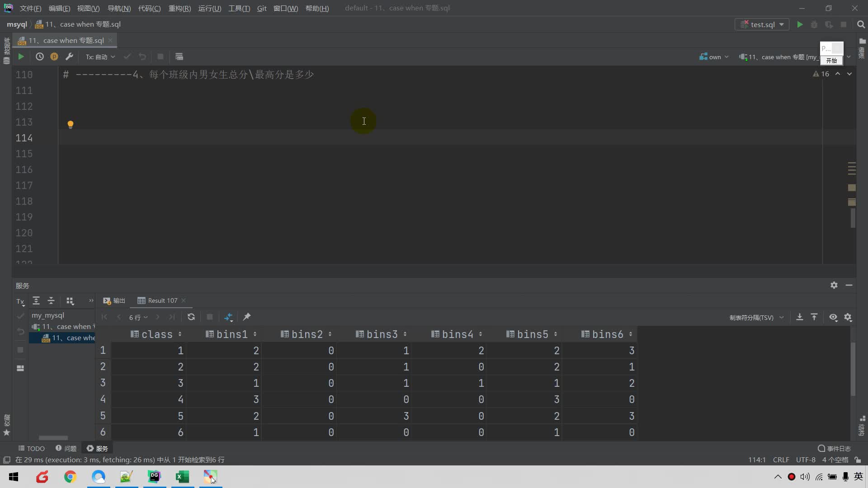The image size is (868, 488).
Task: Open the test.sql run configuration dropdown
Action: (762, 24)
